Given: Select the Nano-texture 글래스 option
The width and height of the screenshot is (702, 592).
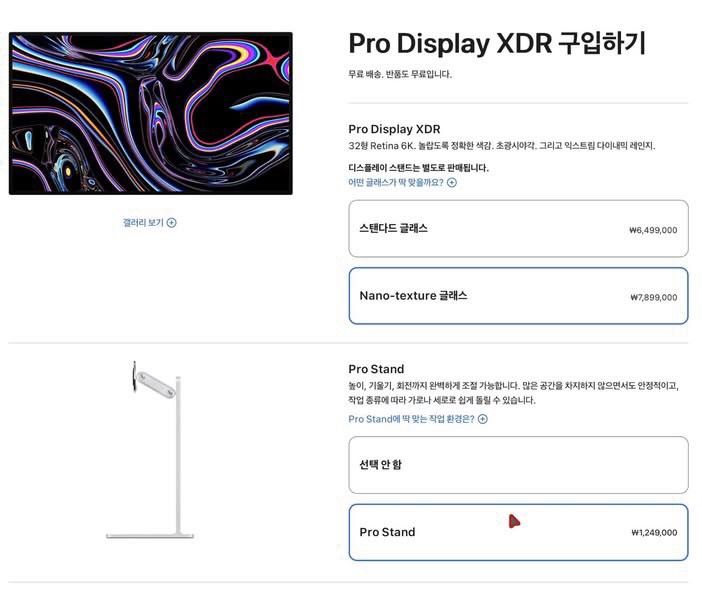Looking at the screenshot, I should coord(518,296).
